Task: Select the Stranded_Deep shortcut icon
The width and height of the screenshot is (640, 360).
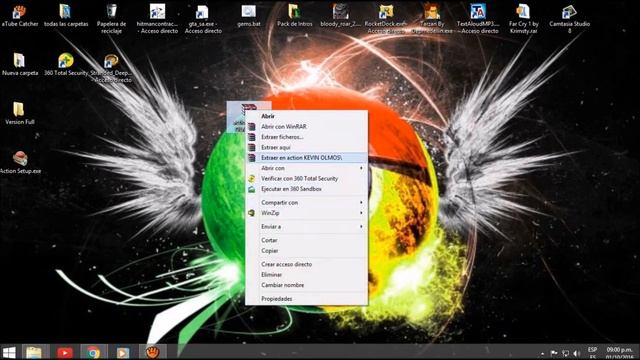Action: [111, 68]
